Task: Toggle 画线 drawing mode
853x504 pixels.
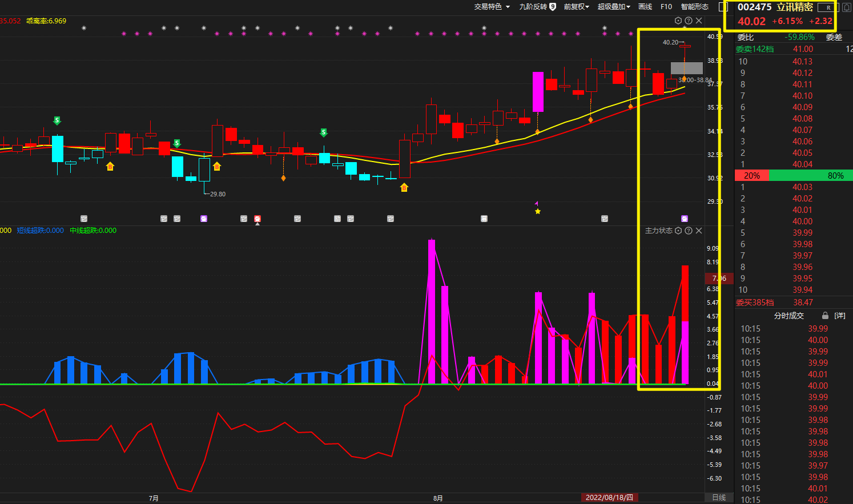Action: click(645, 7)
